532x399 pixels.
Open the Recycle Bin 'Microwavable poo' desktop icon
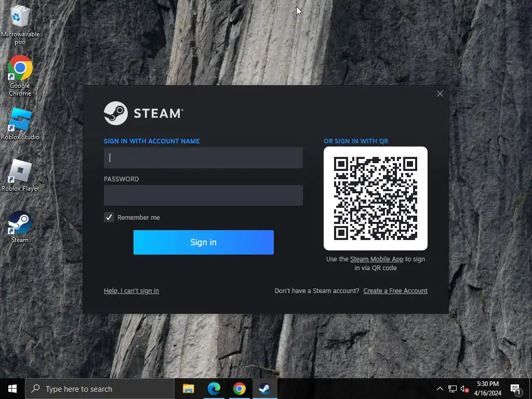point(20,24)
